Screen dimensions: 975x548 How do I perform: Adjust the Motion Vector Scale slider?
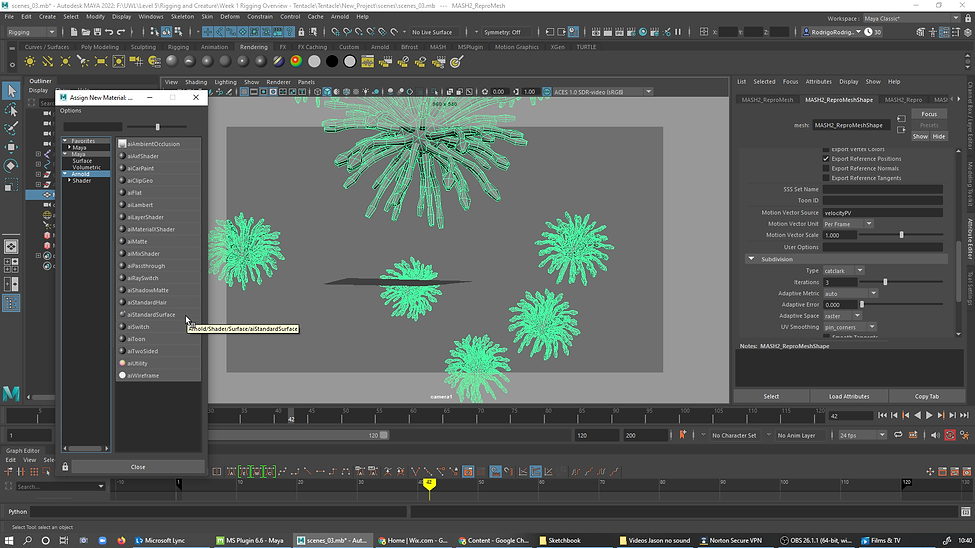pyautogui.click(x=901, y=235)
